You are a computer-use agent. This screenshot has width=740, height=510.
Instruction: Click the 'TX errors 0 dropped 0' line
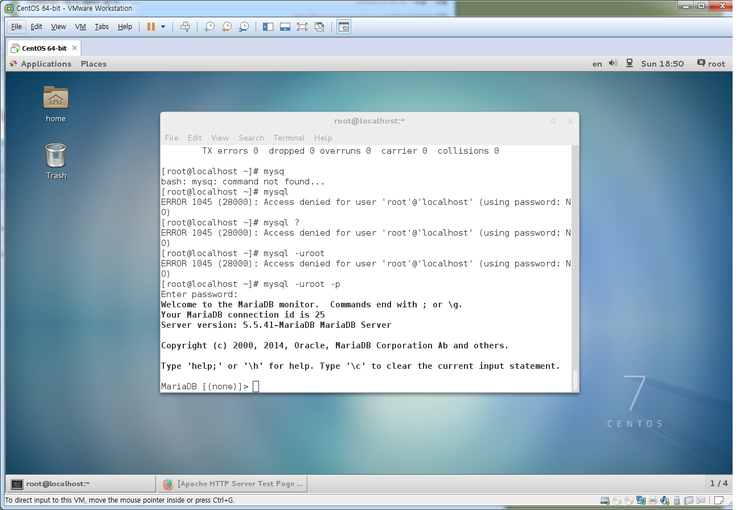[350, 151]
